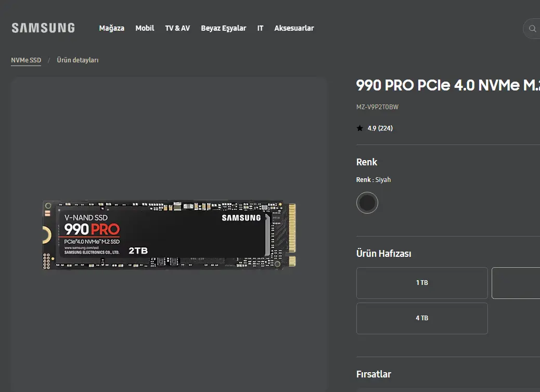The image size is (540, 392).
Task: Open the Mobil menu
Action: click(145, 28)
